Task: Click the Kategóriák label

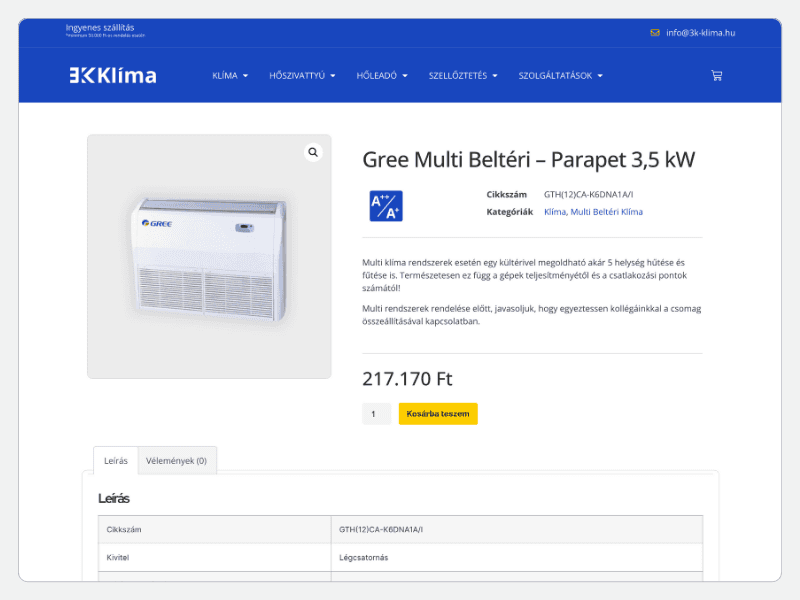Action: pyautogui.click(x=509, y=212)
